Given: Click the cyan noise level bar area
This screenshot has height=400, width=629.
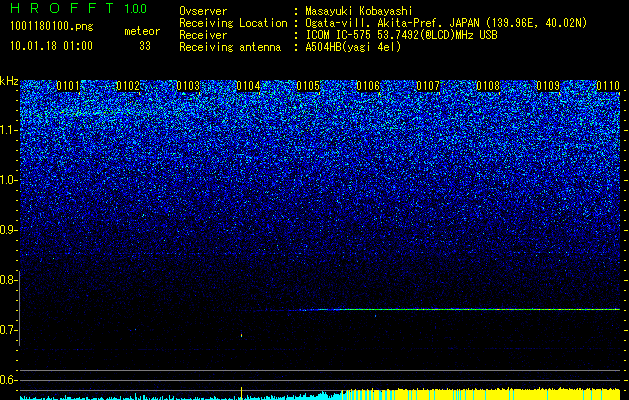Looking at the screenshot, I should click(181, 397).
